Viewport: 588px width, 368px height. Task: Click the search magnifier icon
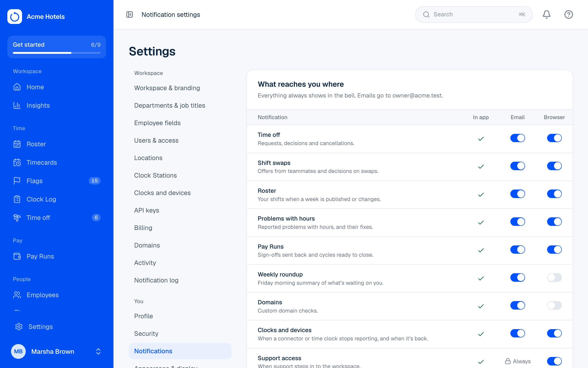[426, 14]
